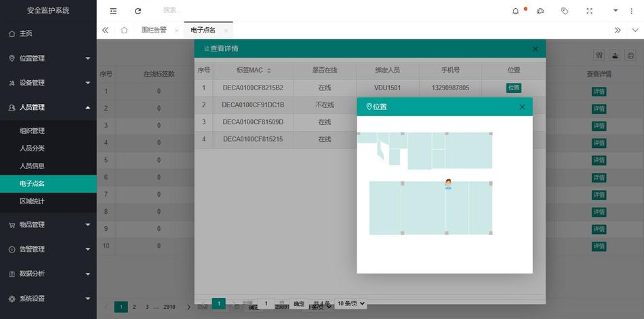The width and height of the screenshot is (644, 319).
Task: Open the user dropdown arrow in header
Action: [615, 11]
